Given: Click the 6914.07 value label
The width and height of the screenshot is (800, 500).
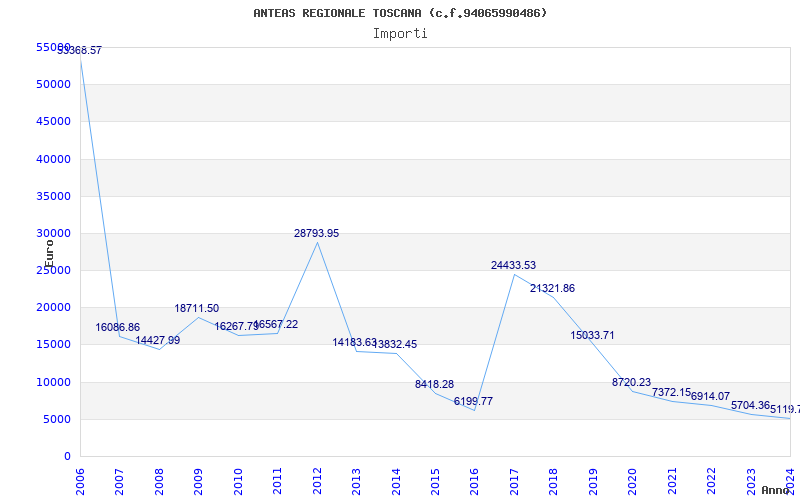Looking at the screenshot, I should coord(710,396).
